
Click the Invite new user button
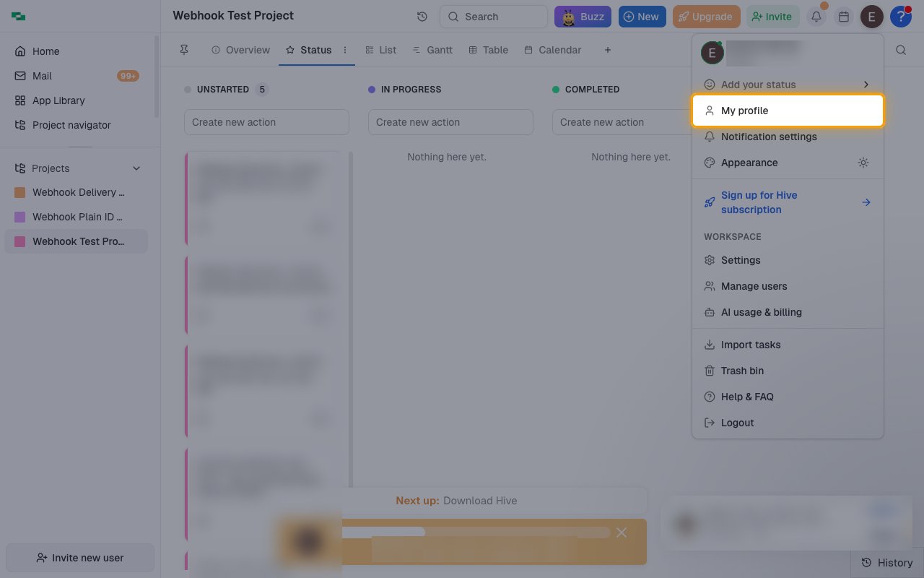click(80, 558)
